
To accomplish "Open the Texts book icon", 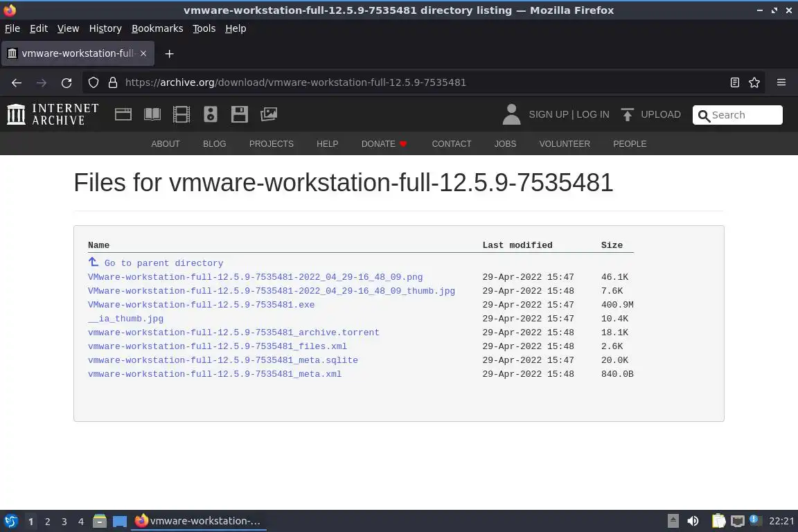I will point(152,114).
